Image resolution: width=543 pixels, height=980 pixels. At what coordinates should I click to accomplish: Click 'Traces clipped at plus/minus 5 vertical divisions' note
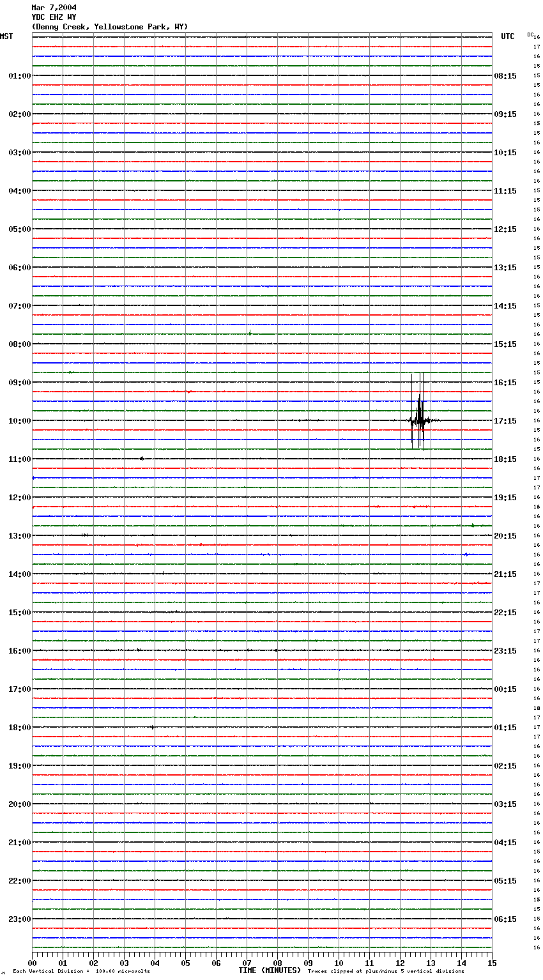click(386, 972)
